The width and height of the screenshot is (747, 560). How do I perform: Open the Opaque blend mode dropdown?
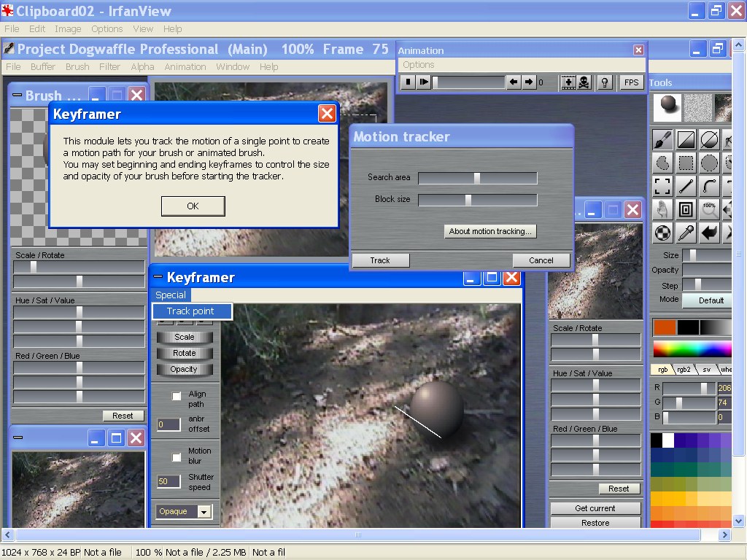tap(184, 511)
